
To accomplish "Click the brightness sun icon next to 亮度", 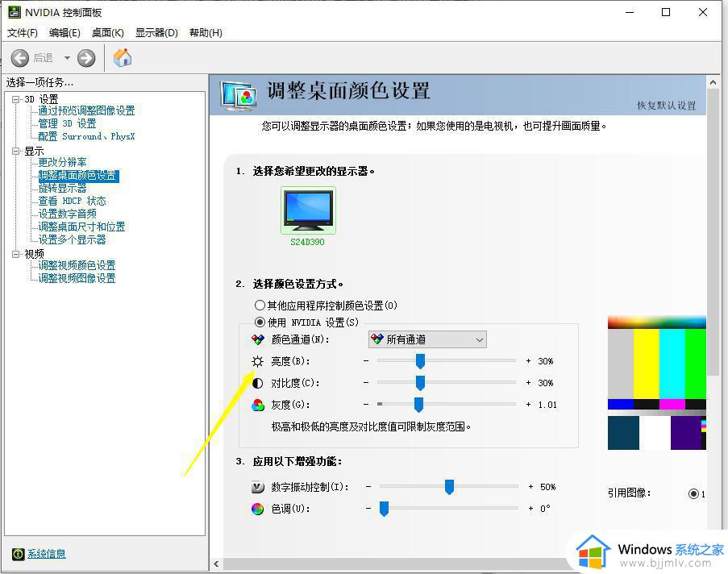I will 258,361.
